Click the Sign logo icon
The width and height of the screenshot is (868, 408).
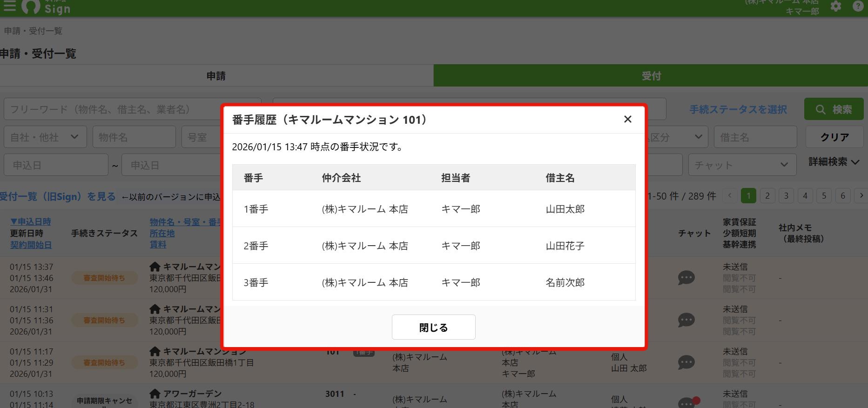pos(31,7)
